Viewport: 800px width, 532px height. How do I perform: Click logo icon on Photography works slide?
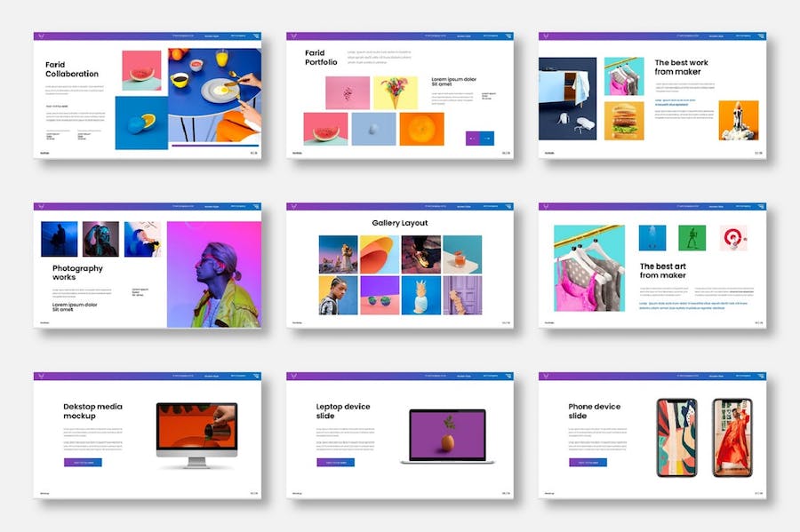click(40, 207)
